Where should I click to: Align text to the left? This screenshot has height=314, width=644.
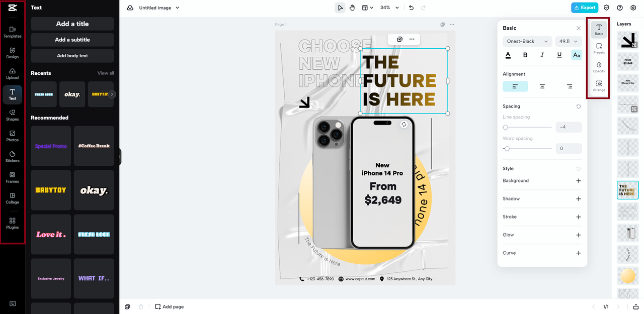(515, 86)
